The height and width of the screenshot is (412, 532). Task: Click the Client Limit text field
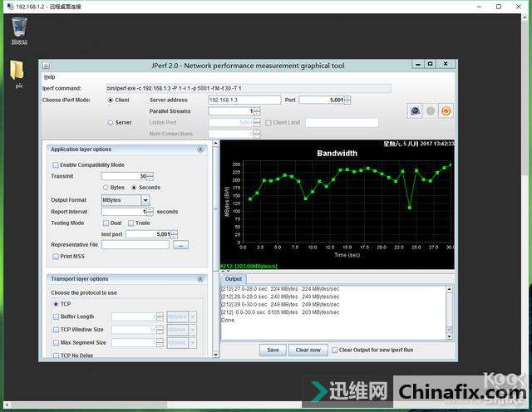342,122
